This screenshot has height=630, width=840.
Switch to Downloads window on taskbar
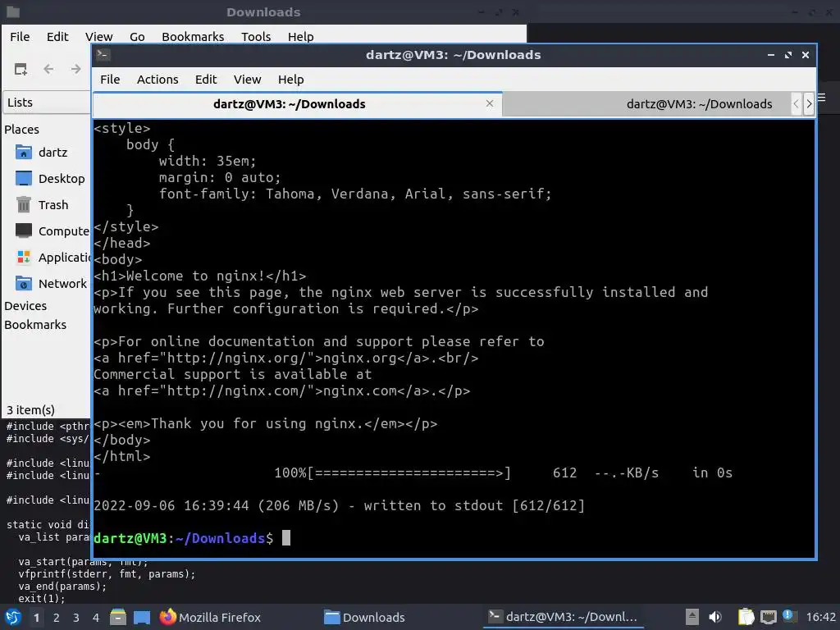click(x=364, y=617)
